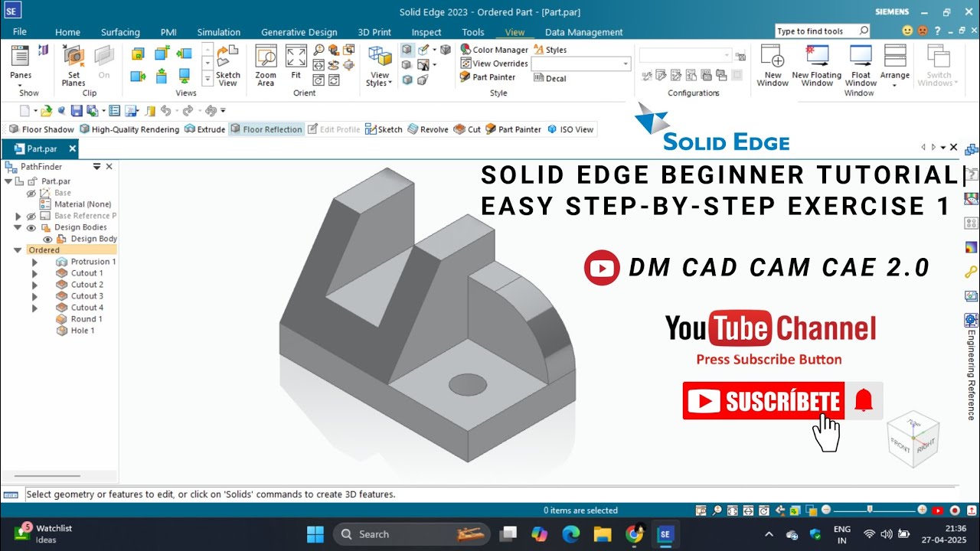This screenshot has height=551, width=980.
Task: Open View Overrides settings
Action: coord(494,64)
